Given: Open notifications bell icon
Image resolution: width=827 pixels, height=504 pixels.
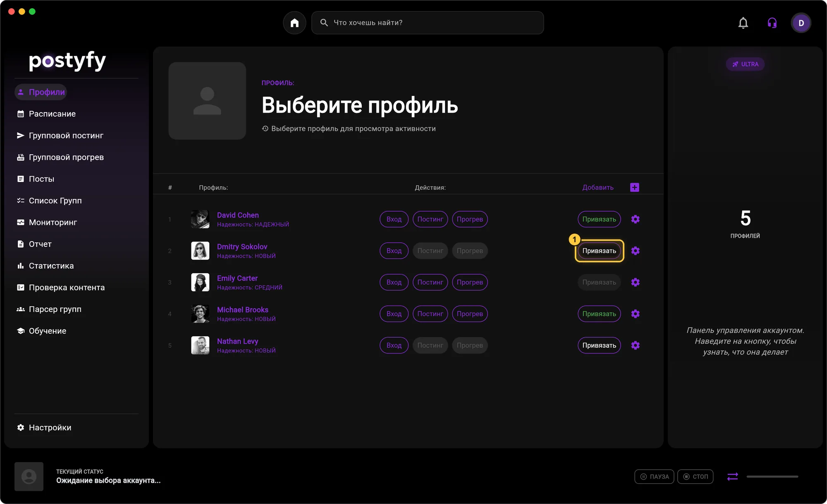Looking at the screenshot, I should 743,23.
